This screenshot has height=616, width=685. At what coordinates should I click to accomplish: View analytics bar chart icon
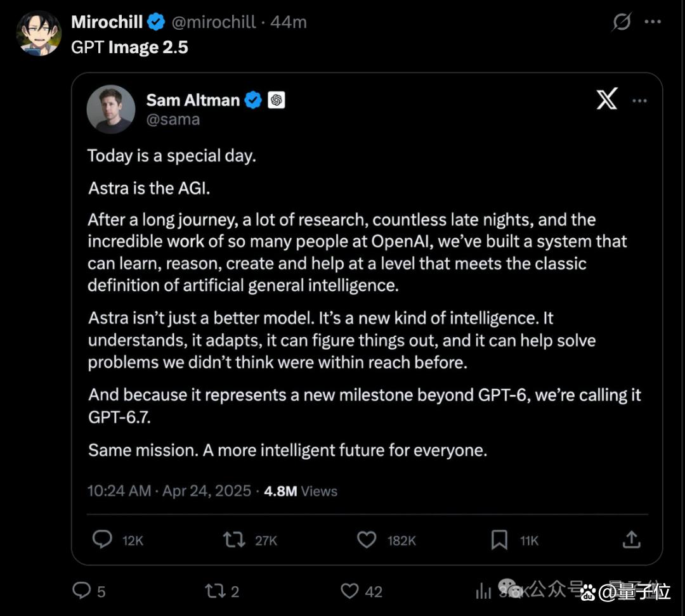pos(483,591)
